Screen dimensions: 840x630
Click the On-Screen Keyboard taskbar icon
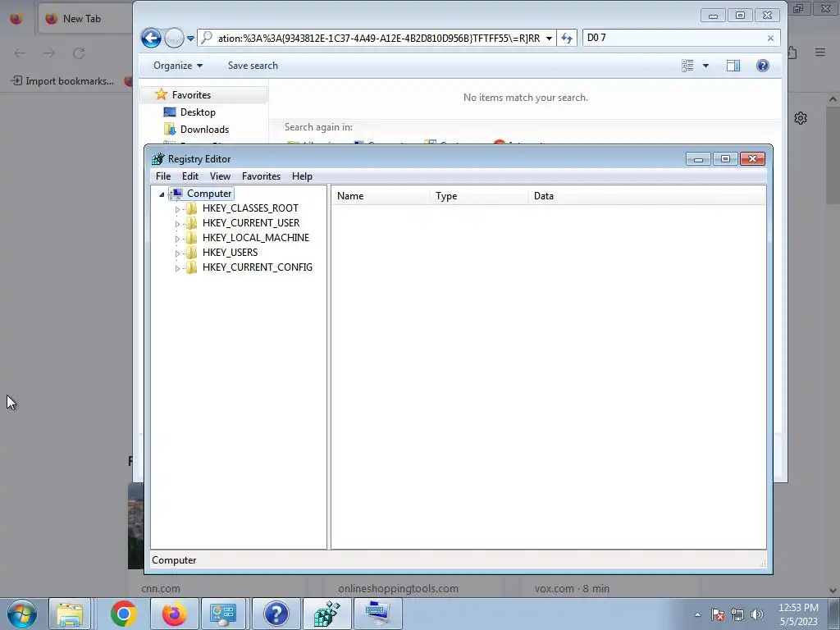377,614
